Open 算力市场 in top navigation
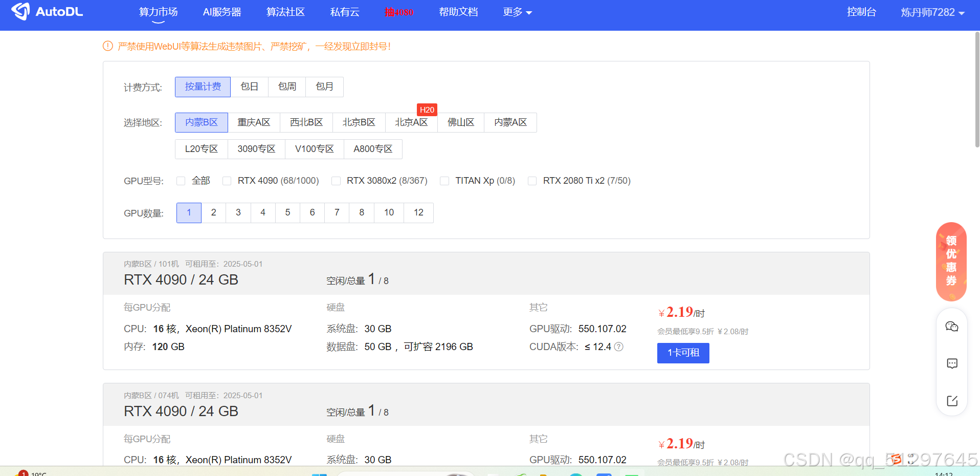The height and width of the screenshot is (476, 980). pos(158,12)
